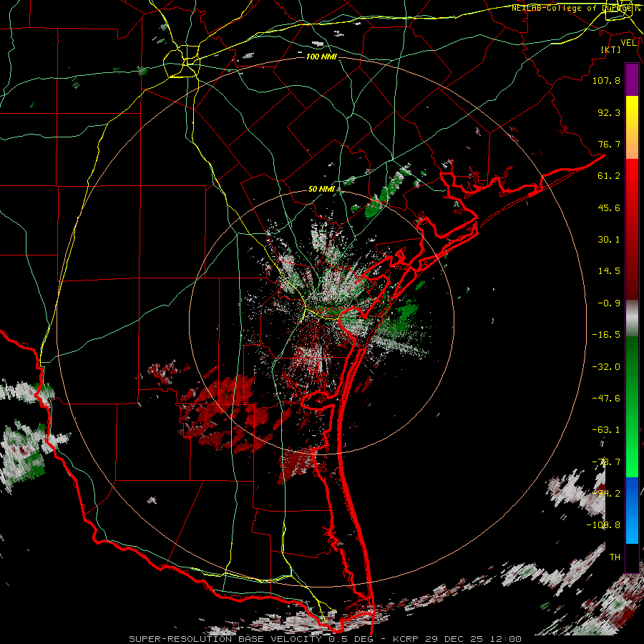Click the -0.9 velocity scale value
Image resolution: width=644 pixels, height=644 pixels.
609,303
